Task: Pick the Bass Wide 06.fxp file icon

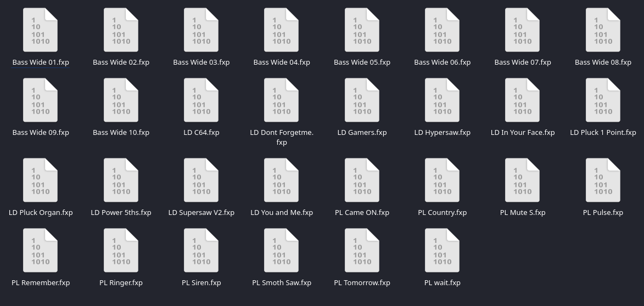Action: pos(442,30)
